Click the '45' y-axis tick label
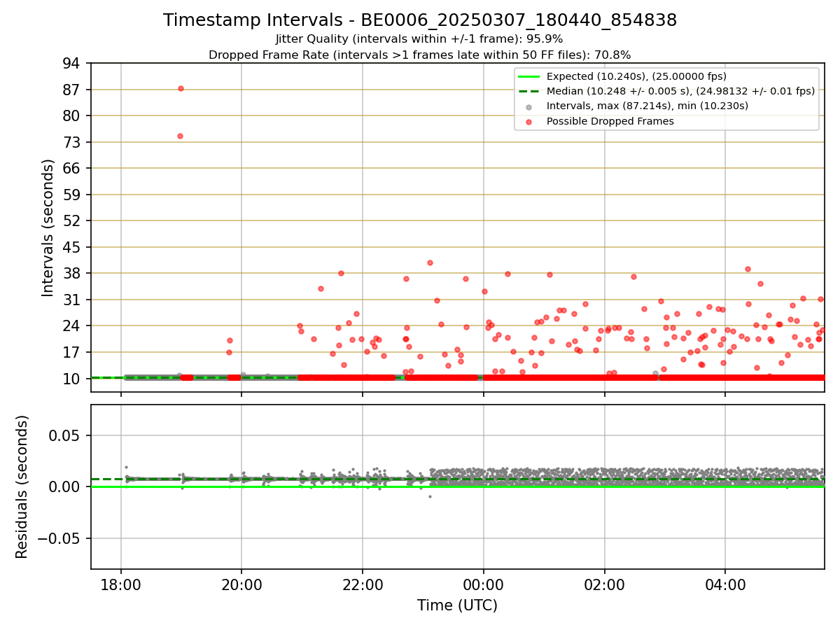 pyautogui.click(x=72, y=247)
